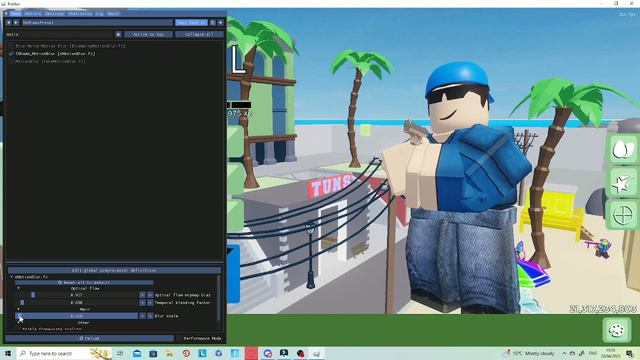Image resolution: width=640 pixels, height=360 pixels.
Task: Select the previous preset arrow
Action: tap(9, 22)
